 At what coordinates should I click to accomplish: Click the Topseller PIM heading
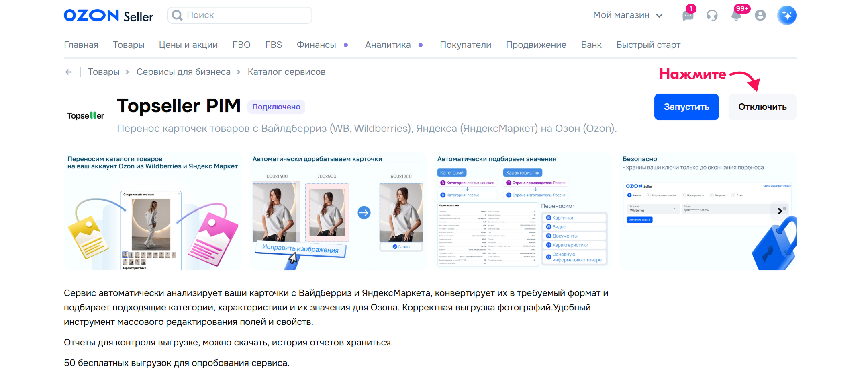pyautogui.click(x=179, y=106)
